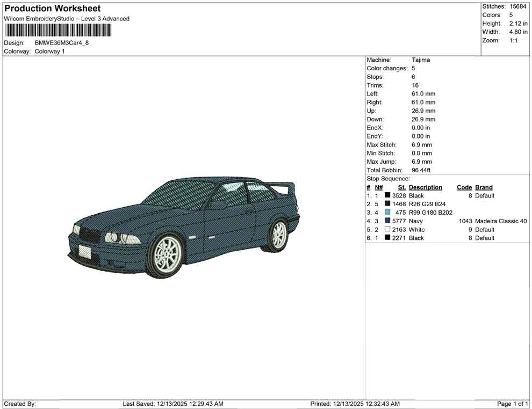Click the Stop Sequence section header
The height and width of the screenshot is (409, 532).
click(387, 178)
